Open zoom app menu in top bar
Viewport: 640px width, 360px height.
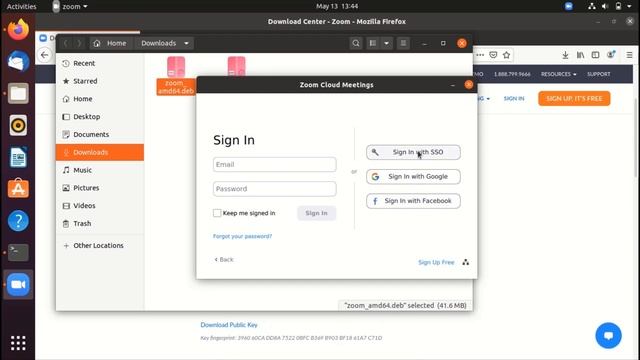pos(70,6)
